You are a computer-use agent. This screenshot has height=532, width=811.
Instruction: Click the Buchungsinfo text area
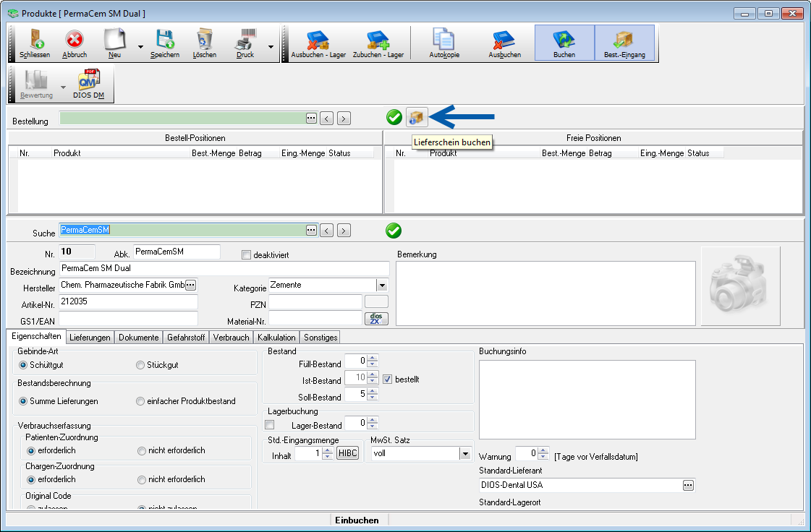(x=587, y=400)
